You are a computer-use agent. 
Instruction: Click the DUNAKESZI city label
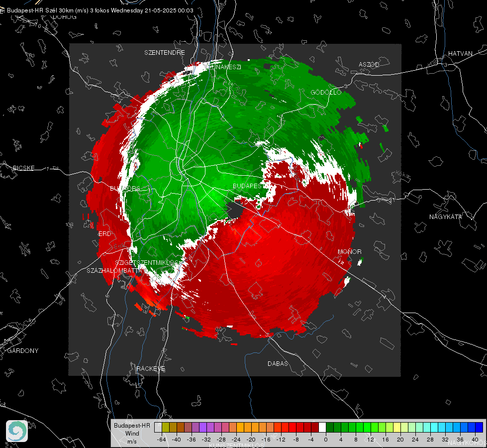click(223, 67)
